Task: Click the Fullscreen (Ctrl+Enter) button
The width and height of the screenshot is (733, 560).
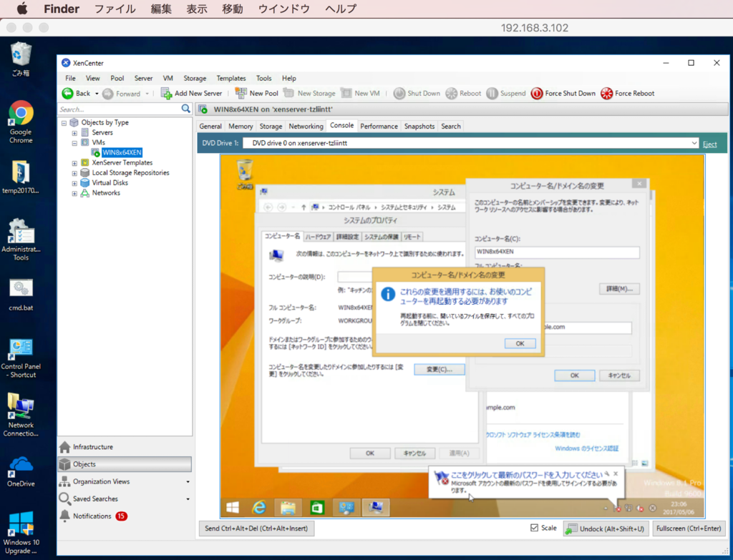Action: 689,529
